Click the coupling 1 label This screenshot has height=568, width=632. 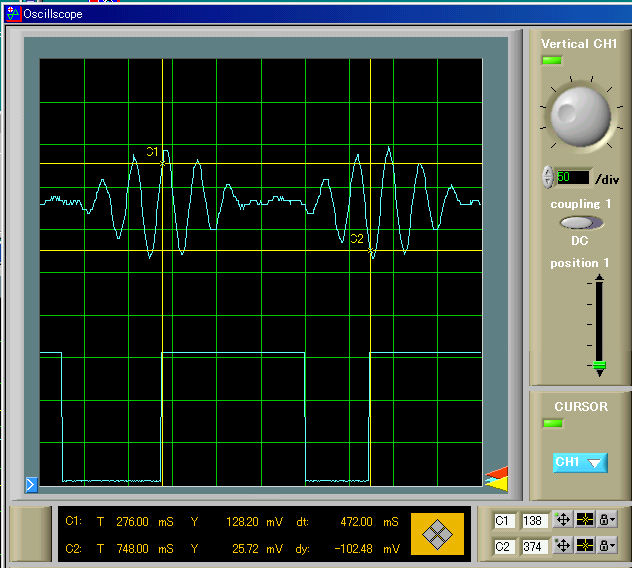[x=580, y=204]
